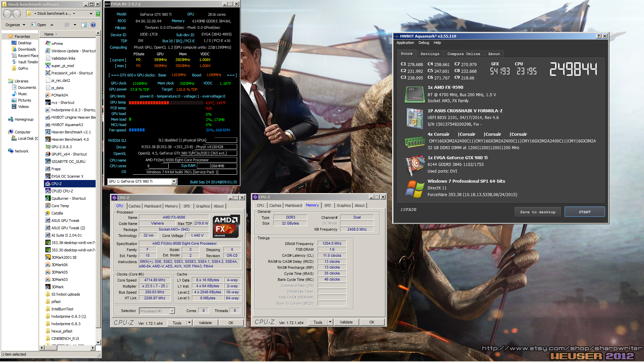Click the Explorer toolbar overflow chevron

52,25
